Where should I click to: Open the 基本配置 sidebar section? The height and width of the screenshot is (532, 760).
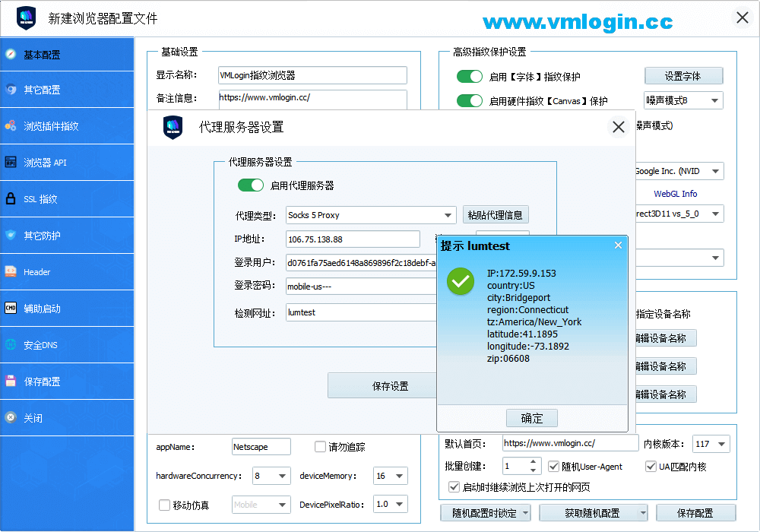(67, 55)
